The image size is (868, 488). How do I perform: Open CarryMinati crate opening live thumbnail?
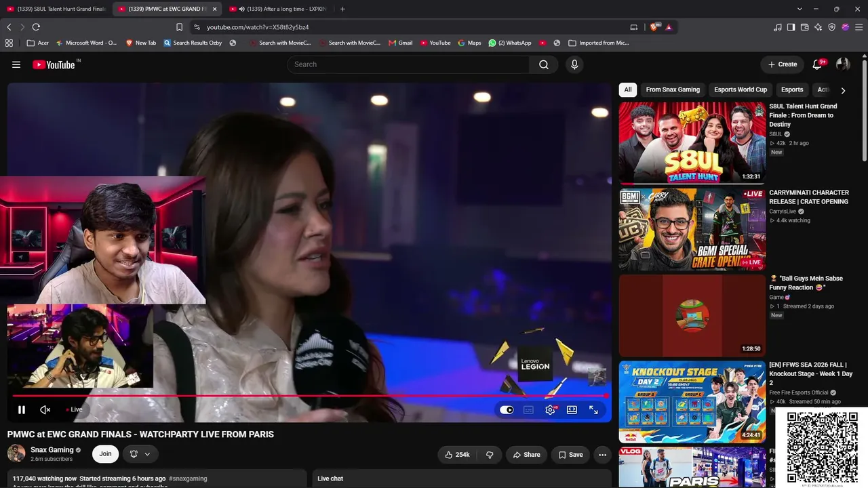[692, 229]
